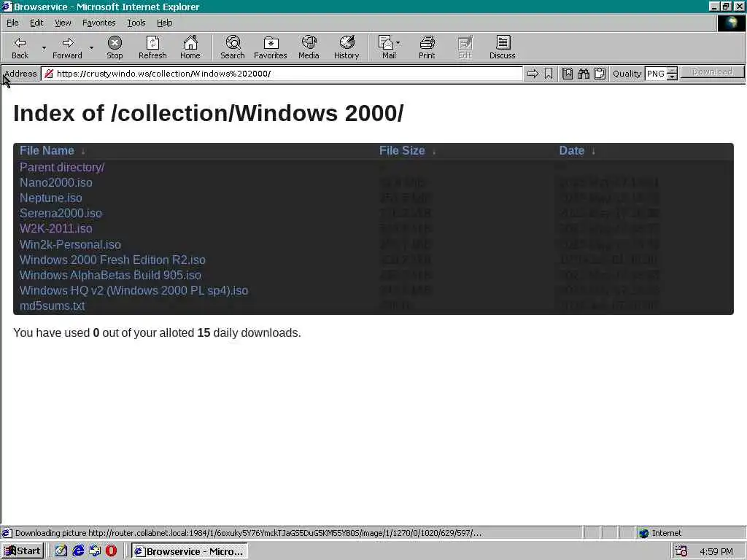Open the Tools menu

tap(136, 23)
